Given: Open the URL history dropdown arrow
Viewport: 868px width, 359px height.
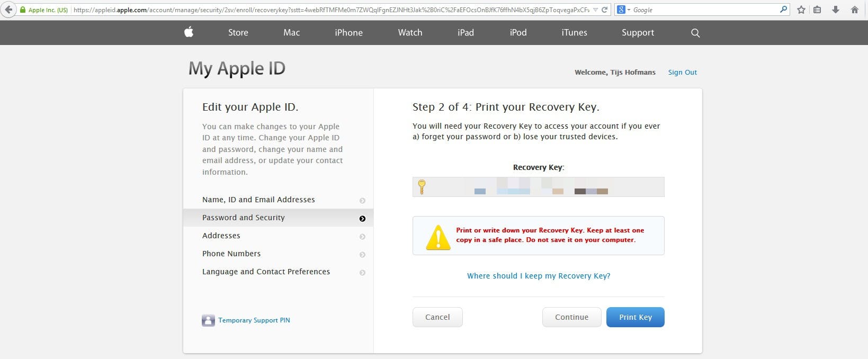Looking at the screenshot, I should pyautogui.click(x=596, y=10).
